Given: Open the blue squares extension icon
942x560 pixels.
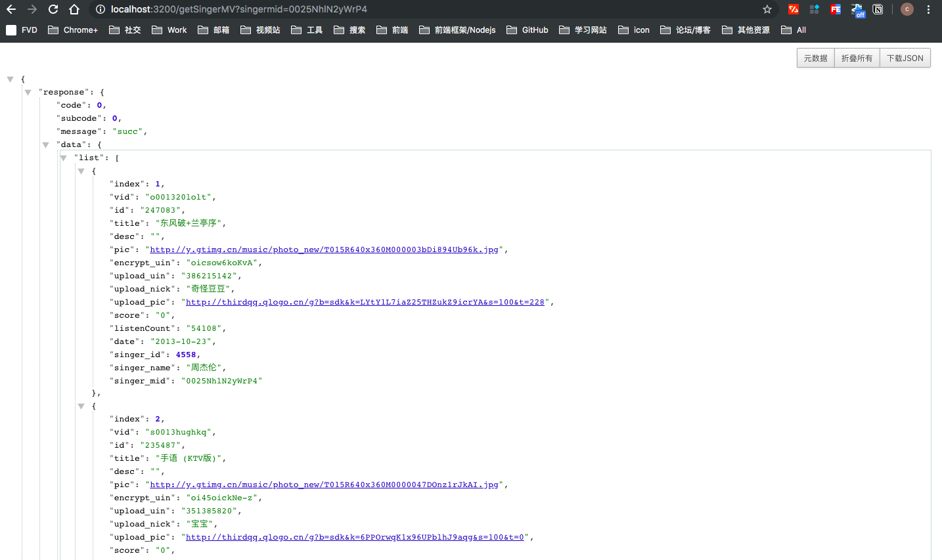Looking at the screenshot, I should click(x=815, y=9).
